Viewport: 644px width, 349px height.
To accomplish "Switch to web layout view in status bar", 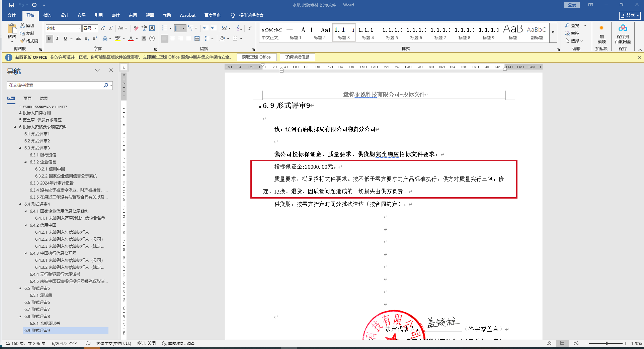I will coord(576,343).
